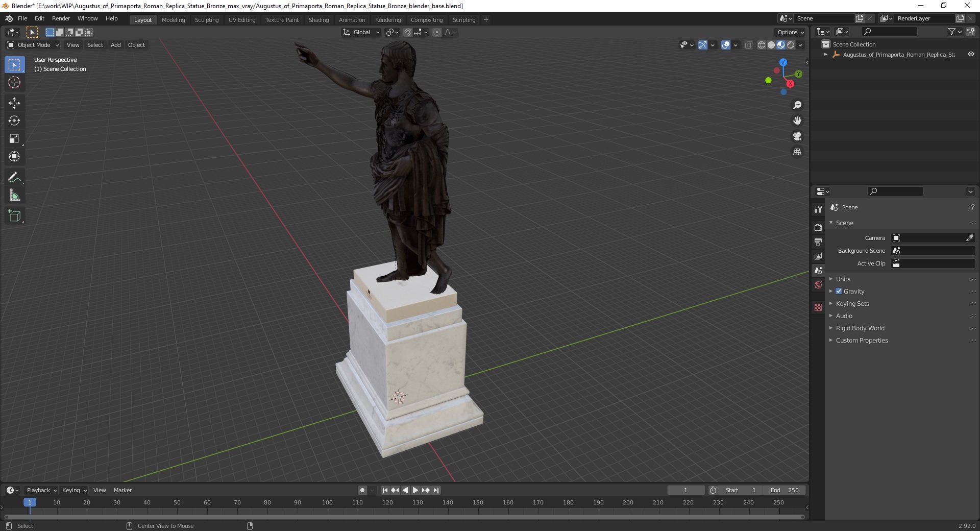Open the Options dropdown
Viewport: 980px width, 531px height.
pyautogui.click(x=791, y=32)
